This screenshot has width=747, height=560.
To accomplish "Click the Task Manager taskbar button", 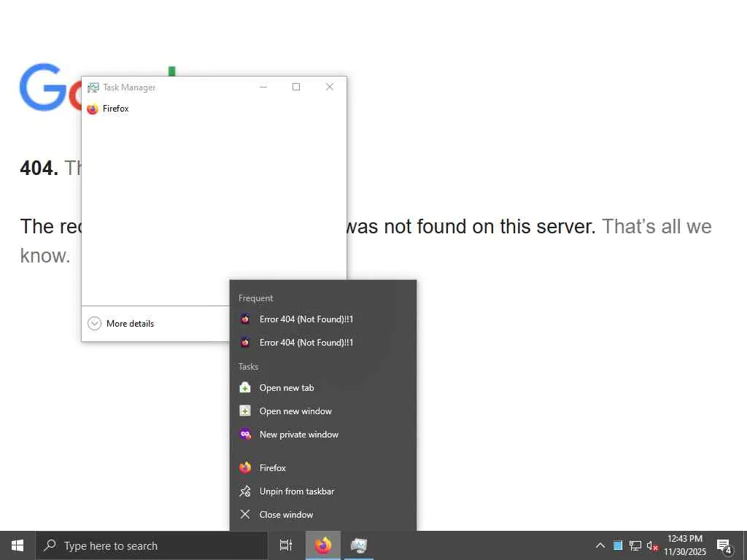I will pos(359,545).
